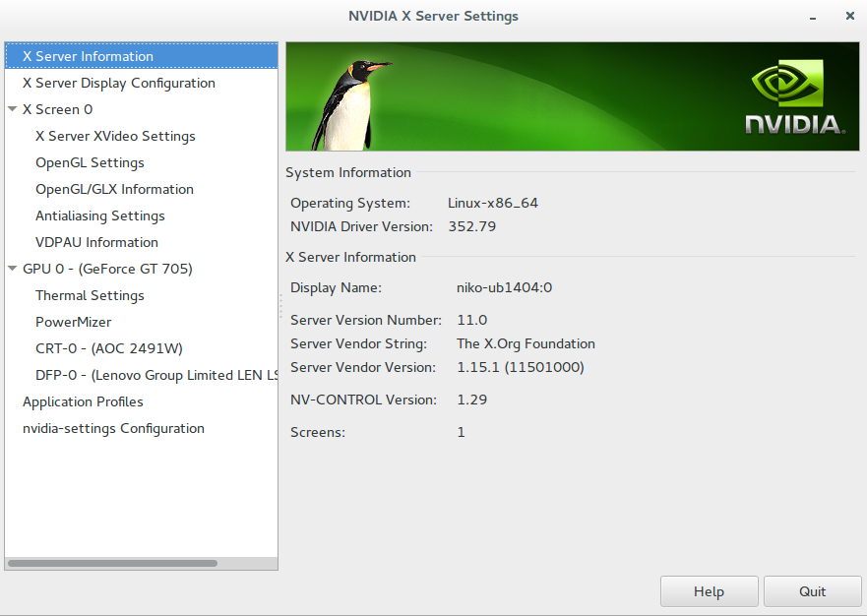
Task: Click the Server Vendor String: label
Action: [x=359, y=344]
